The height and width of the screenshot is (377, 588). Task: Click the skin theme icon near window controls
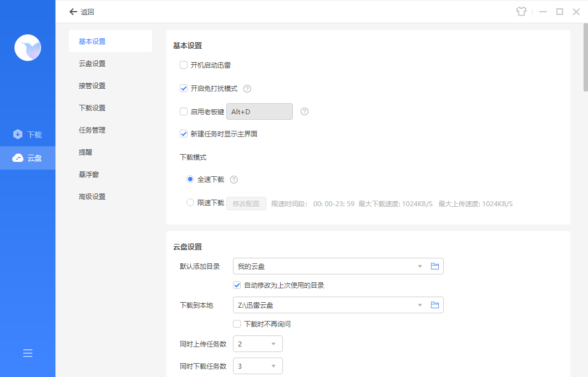point(521,11)
